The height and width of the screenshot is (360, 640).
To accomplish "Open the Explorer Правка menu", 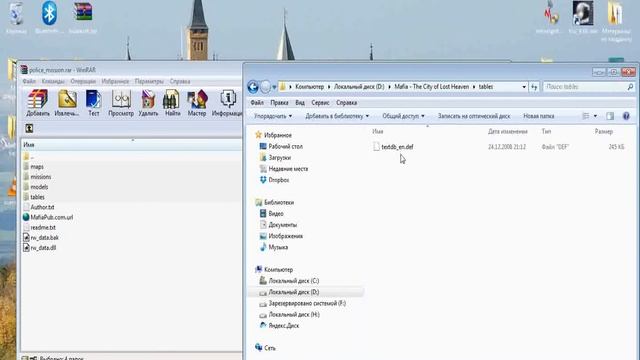I will [279, 103].
